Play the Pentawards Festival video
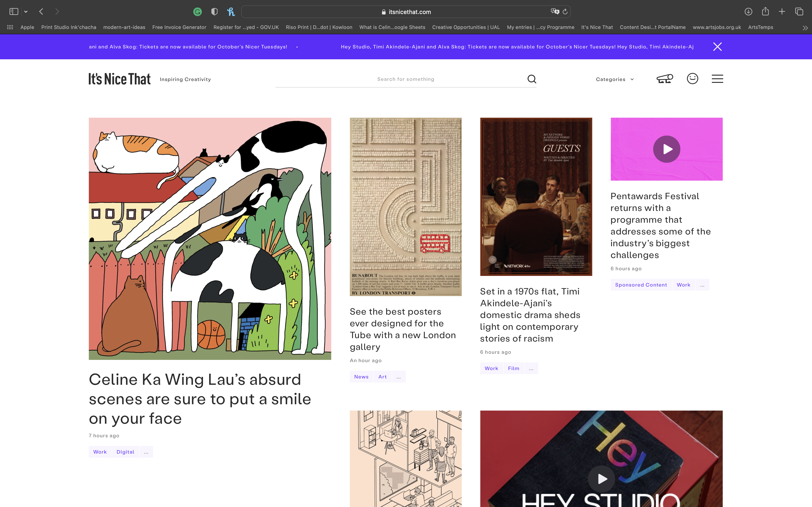The image size is (812, 507). pyautogui.click(x=666, y=149)
